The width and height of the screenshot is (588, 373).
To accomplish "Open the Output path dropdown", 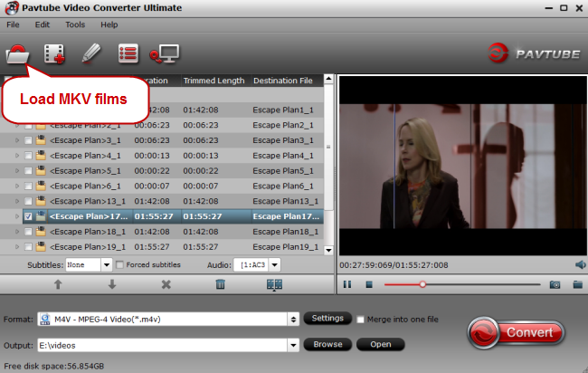I will (293, 345).
